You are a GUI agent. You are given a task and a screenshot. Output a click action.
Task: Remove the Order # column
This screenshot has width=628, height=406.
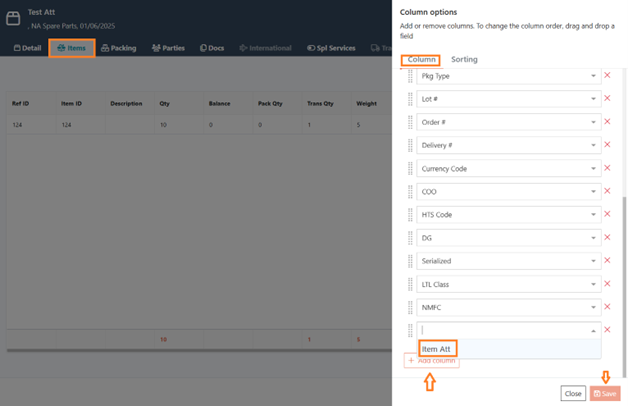[x=607, y=121]
